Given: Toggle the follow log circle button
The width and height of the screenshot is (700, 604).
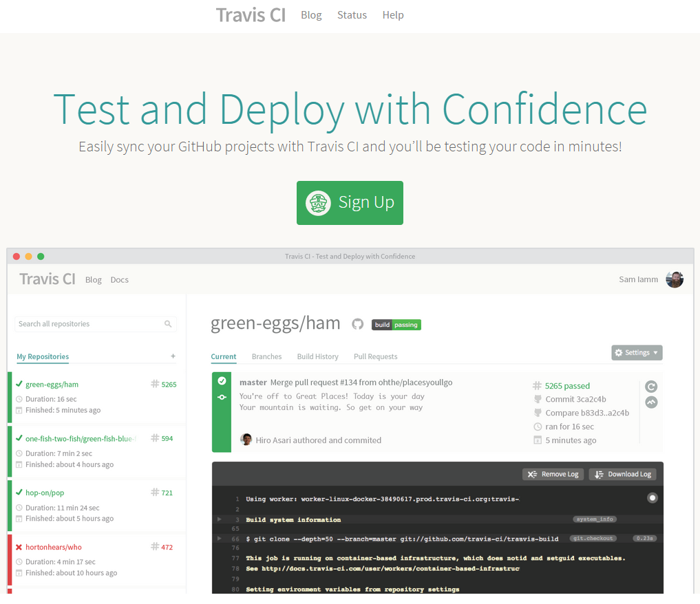Looking at the screenshot, I should 653,498.
